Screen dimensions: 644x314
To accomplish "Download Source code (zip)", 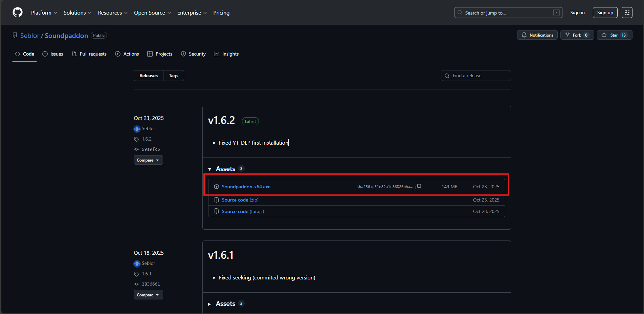I will click(x=240, y=200).
